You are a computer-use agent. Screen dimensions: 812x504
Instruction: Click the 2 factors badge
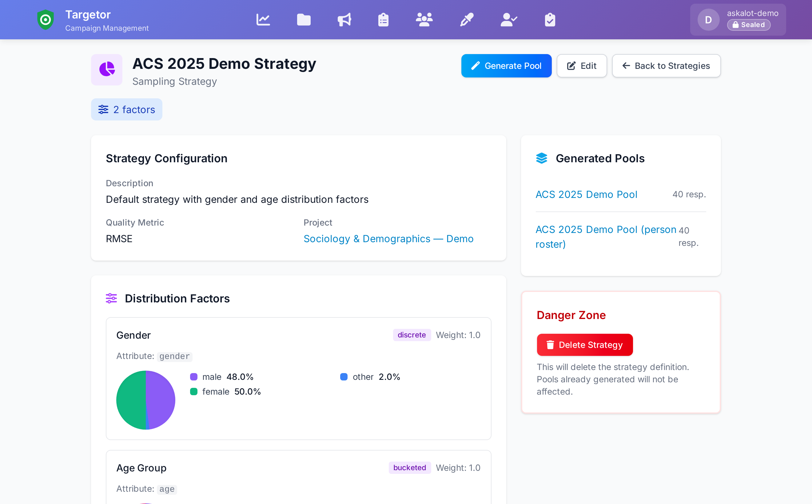click(126, 109)
